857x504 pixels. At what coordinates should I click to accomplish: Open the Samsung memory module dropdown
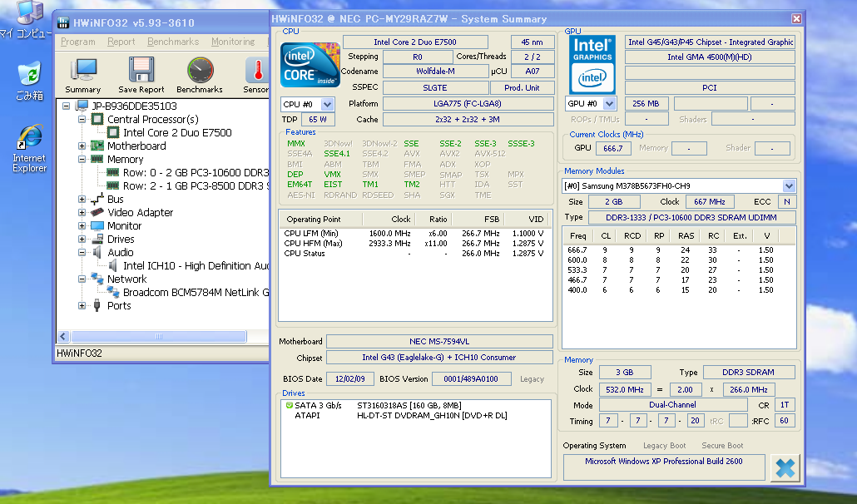click(x=789, y=185)
